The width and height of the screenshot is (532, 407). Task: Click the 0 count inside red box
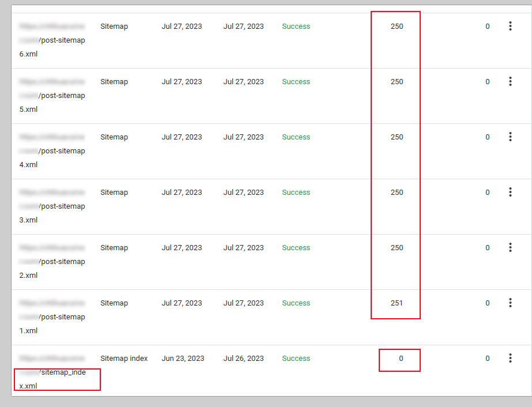click(401, 359)
